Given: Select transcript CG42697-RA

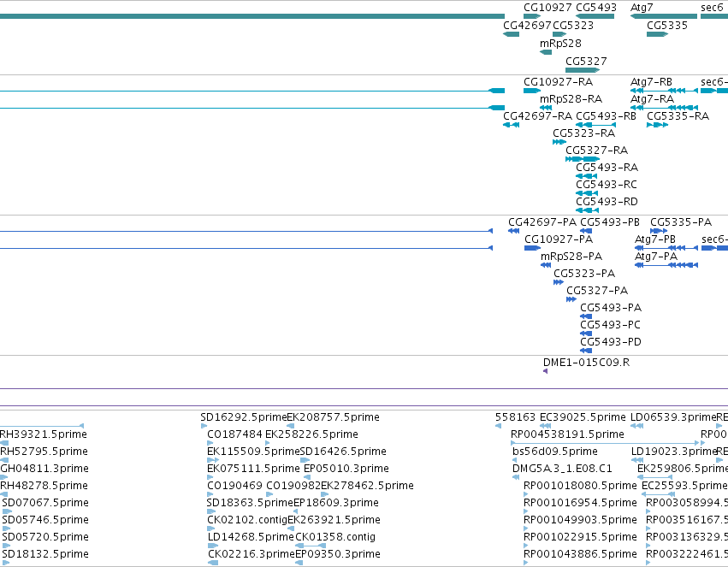Looking at the screenshot, I should tap(512, 125).
